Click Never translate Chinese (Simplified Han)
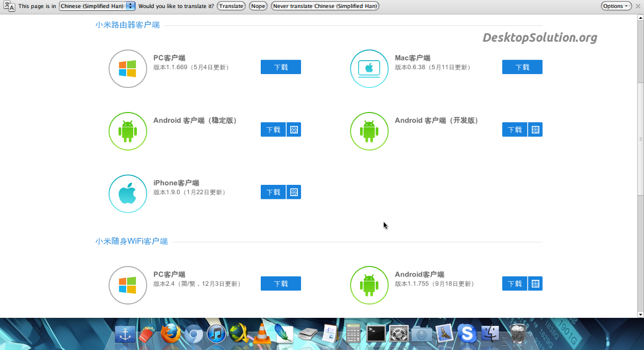The height and width of the screenshot is (350, 644). [x=325, y=6]
